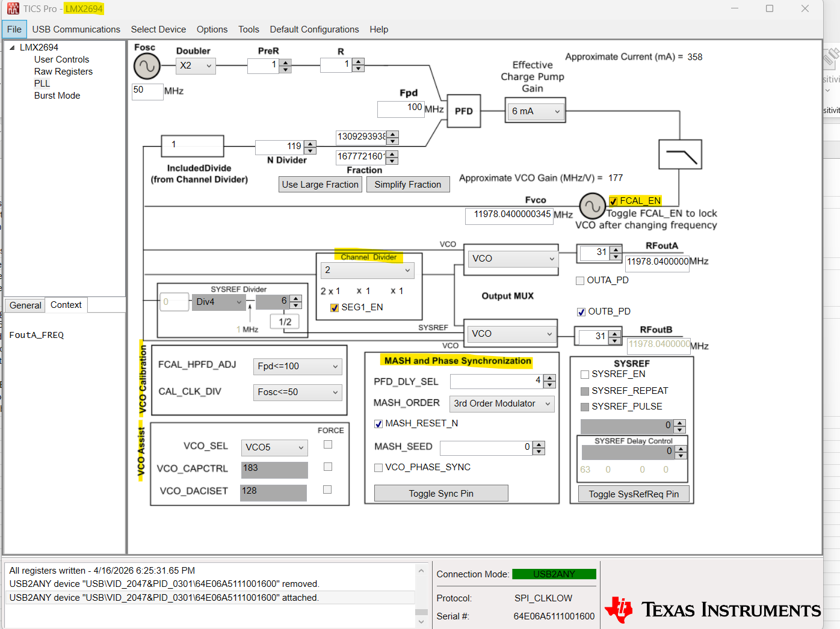Screen dimensions: 840x629
Task: Select PLL in the tree
Action: (x=42, y=84)
